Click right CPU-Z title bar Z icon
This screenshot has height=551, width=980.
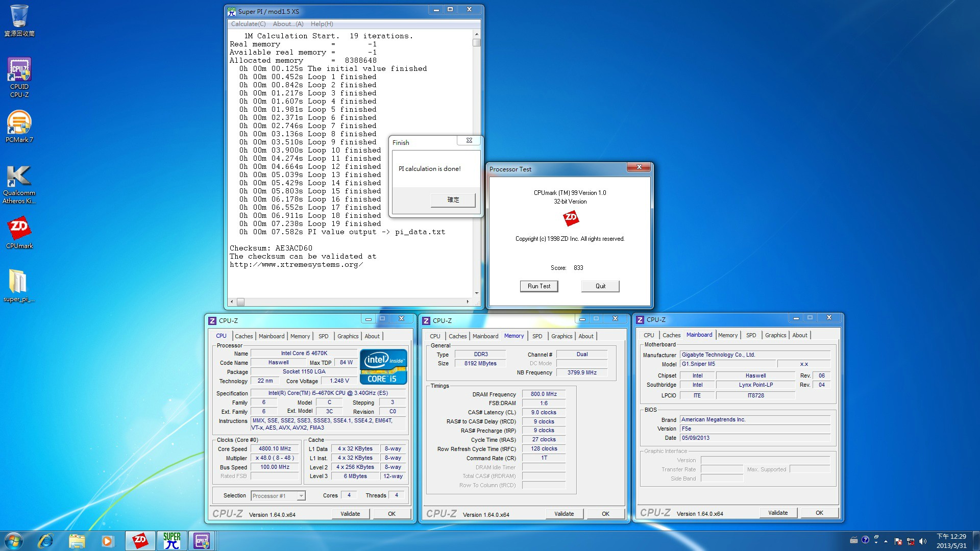click(640, 320)
